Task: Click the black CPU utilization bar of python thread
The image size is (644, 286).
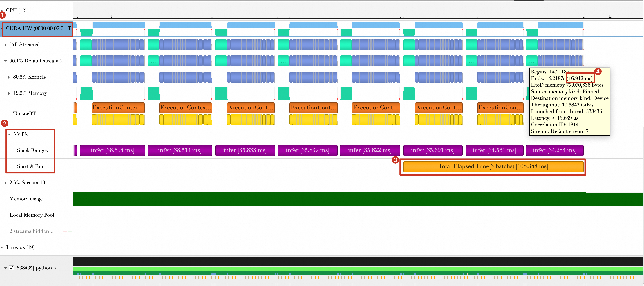Action: click(358, 261)
